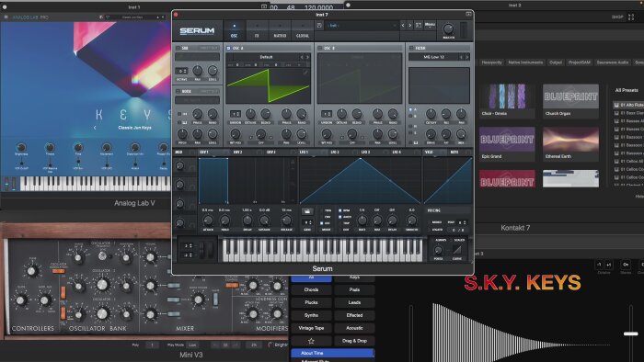The height and width of the screenshot is (362, 644).
Task: Click the LFO GRID size stepper
Action: [306, 222]
